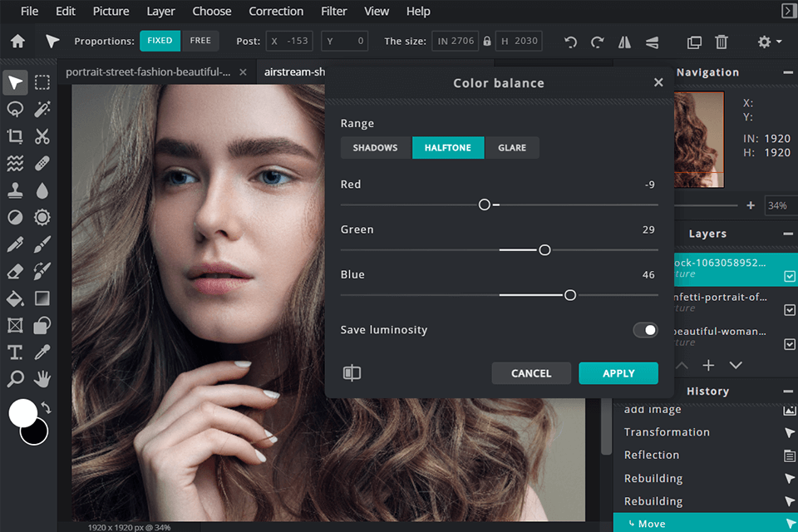The image size is (798, 532).
Task: Toggle the Save luminosity switch
Action: 645,330
